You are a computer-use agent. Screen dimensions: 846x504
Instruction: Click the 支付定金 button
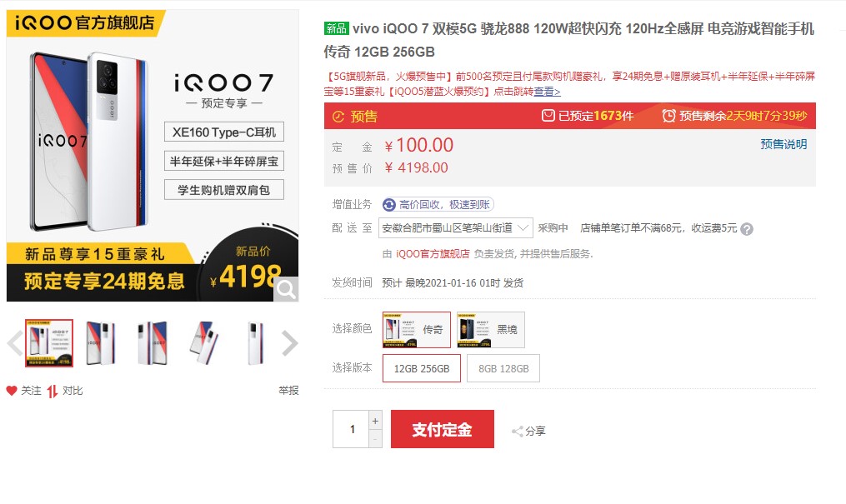(443, 429)
